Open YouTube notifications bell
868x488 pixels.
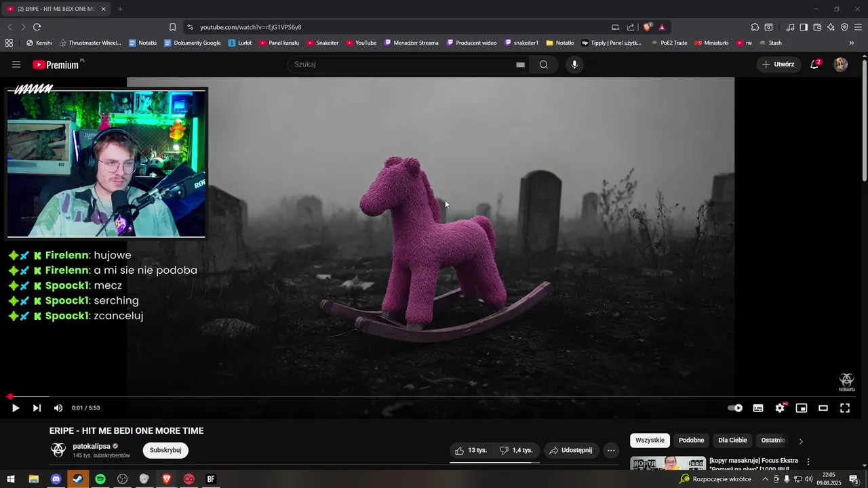pyautogui.click(x=815, y=64)
